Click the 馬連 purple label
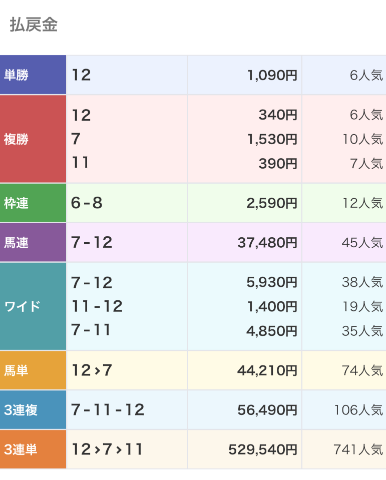The width and height of the screenshot is (386, 480). tap(33, 242)
